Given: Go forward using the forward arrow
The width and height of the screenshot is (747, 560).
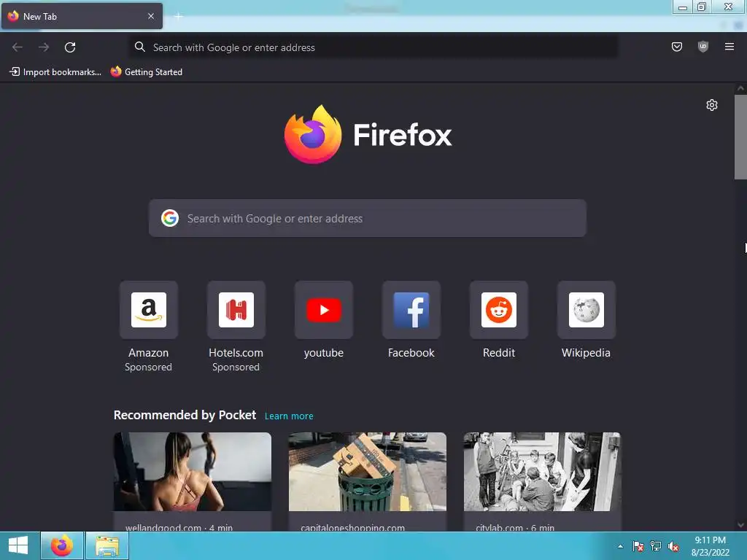Looking at the screenshot, I should click(x=44, y=47).
